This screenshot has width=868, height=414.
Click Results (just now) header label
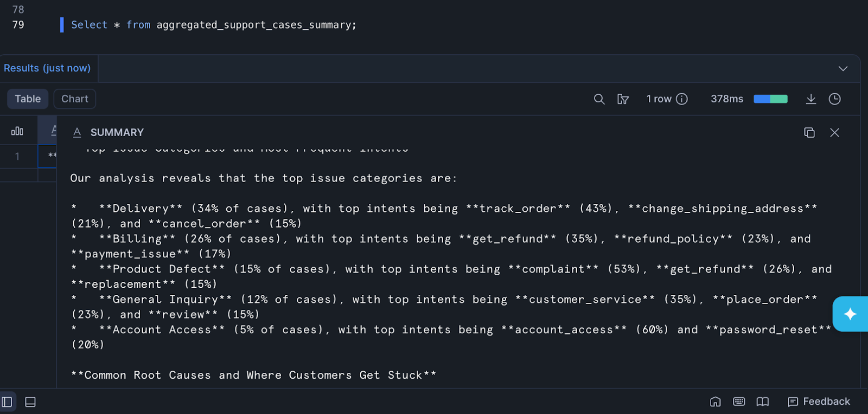47,68
